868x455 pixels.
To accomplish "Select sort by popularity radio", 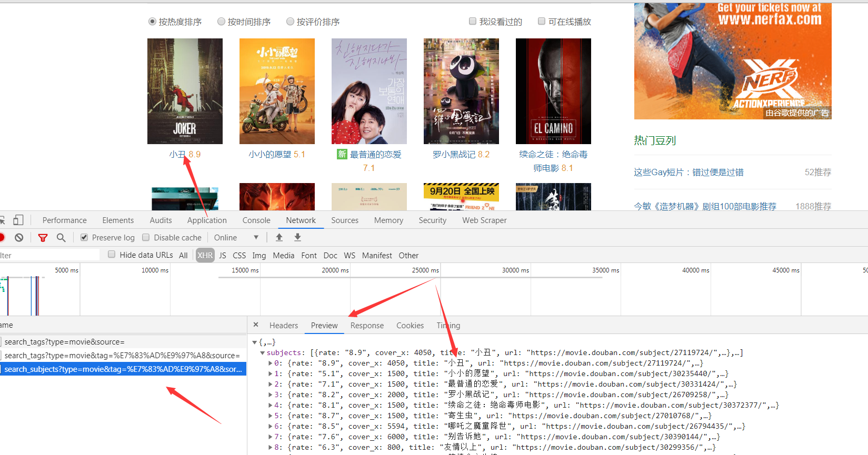I will point(153,22).
